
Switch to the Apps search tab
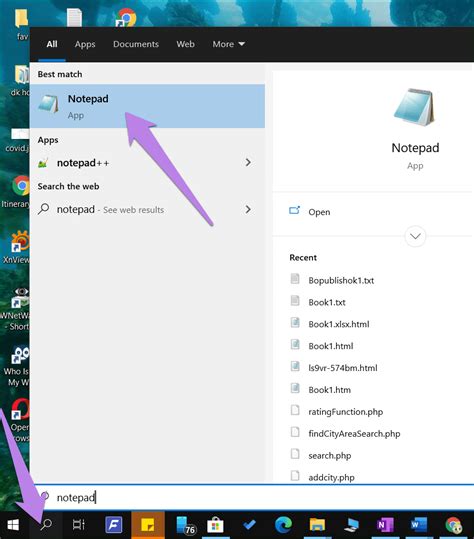point(85,44)
